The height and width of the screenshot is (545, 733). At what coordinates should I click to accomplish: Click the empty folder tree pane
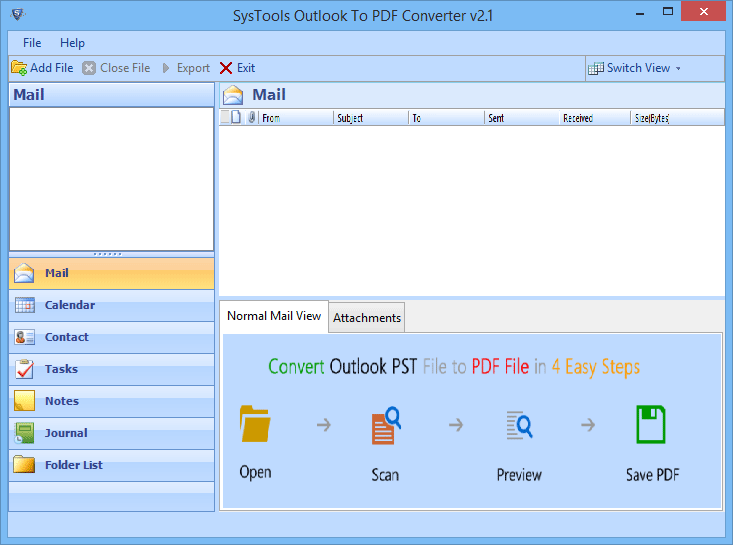click(x=111, y=179)
